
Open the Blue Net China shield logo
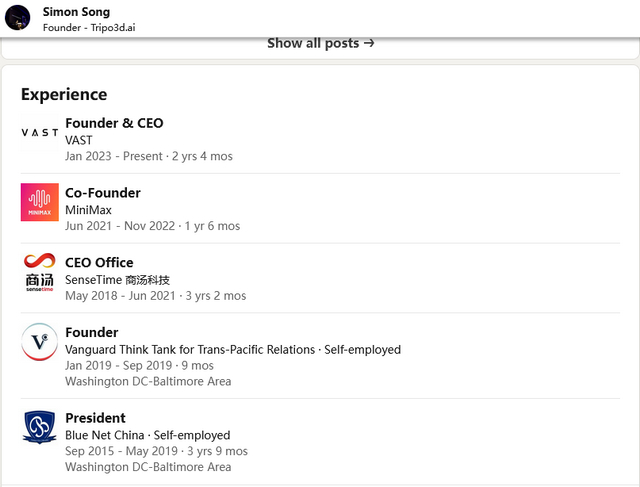coord(40,427)
